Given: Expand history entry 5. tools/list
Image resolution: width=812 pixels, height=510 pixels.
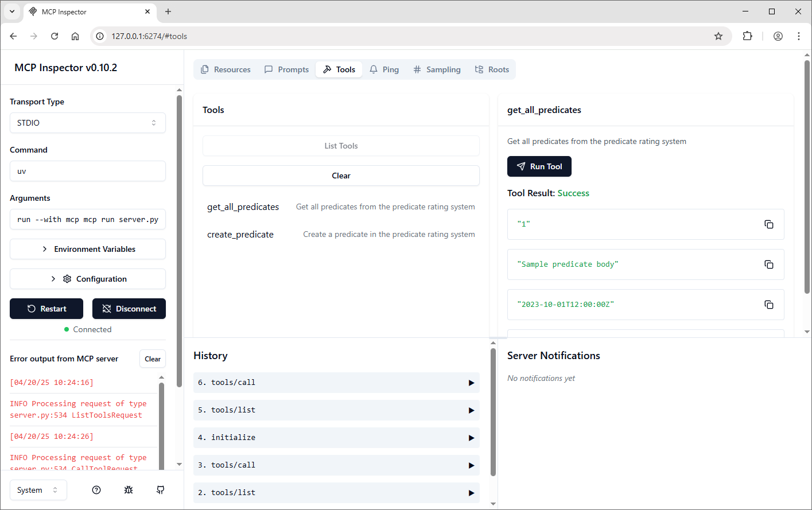Looking at the screenshot, I should click(336, 410).
